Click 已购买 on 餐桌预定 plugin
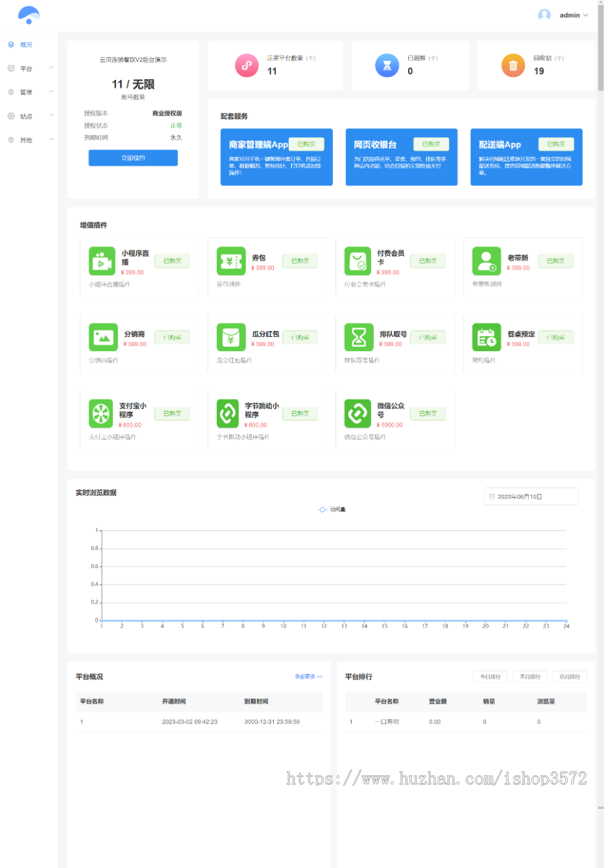Viewport: 604px width, 868px height. point(556,337)
